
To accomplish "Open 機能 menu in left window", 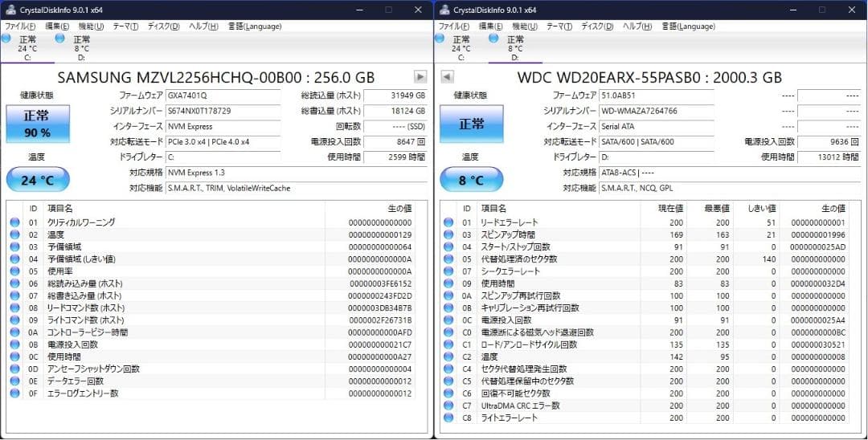I will 91,26.
